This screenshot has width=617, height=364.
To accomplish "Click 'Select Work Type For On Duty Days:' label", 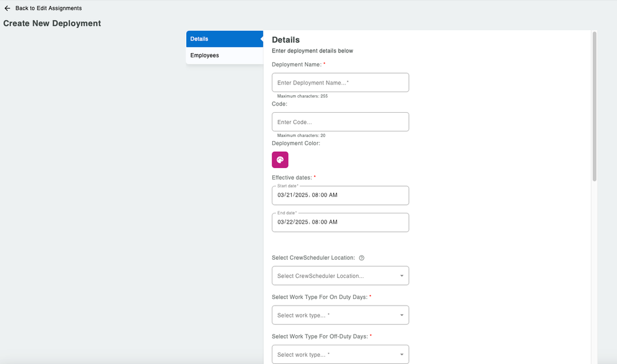I will 319,298.
